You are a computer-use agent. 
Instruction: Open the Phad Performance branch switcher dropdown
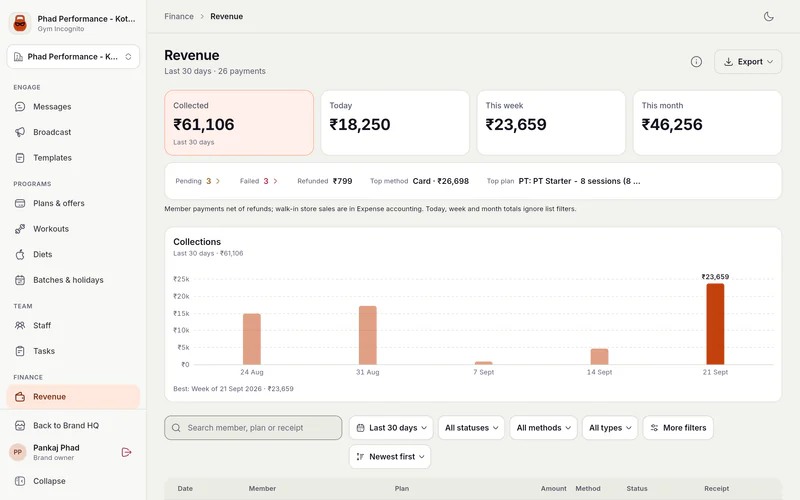[x=73, y=57]
